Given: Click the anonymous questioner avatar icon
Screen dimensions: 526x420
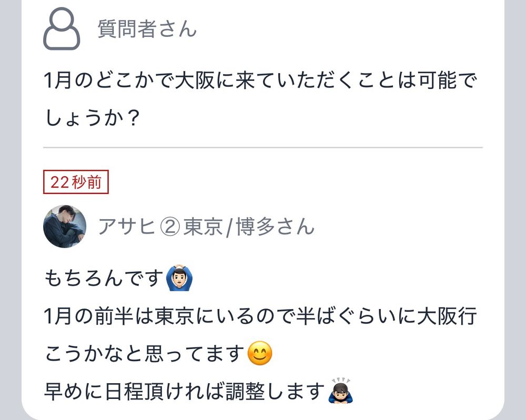Looking at the screenshot, I should [x=62, y=29].
